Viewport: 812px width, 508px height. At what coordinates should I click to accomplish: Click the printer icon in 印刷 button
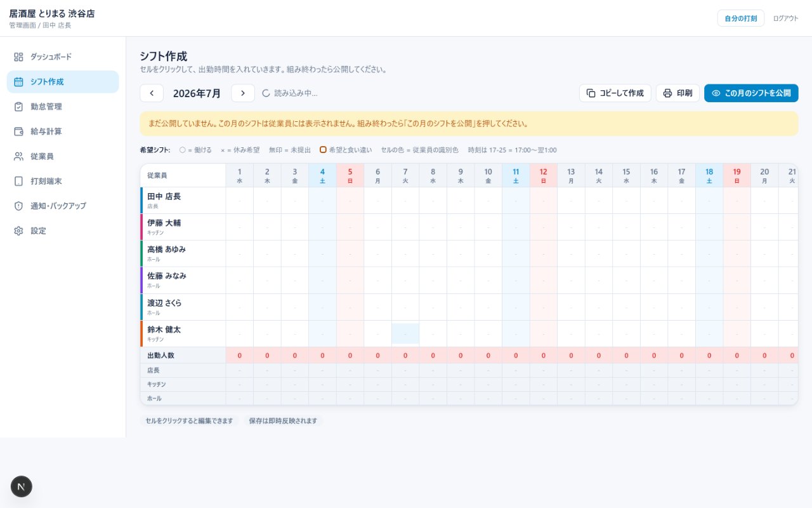pyautogui.click(x=667, y=93)
